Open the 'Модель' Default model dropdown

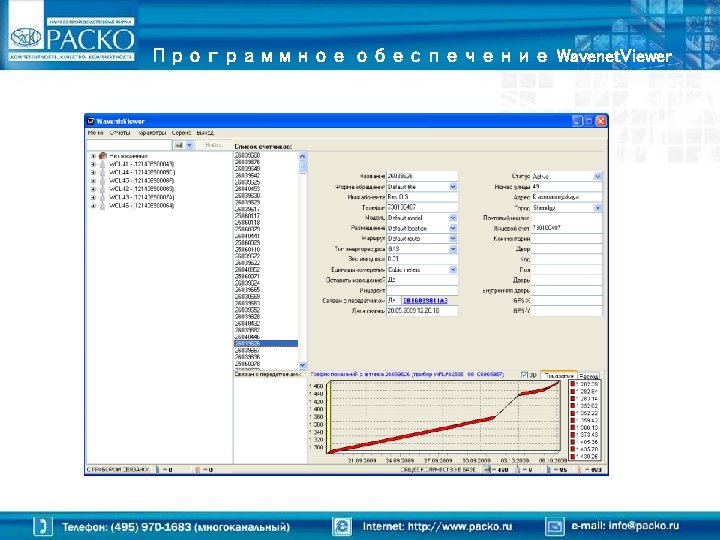[x=453, y=218]
